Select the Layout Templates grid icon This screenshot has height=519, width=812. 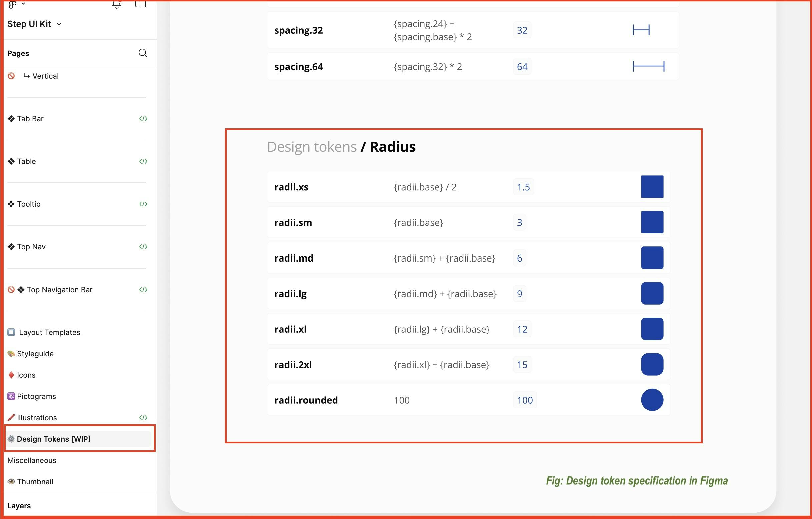tap(11, 332)
